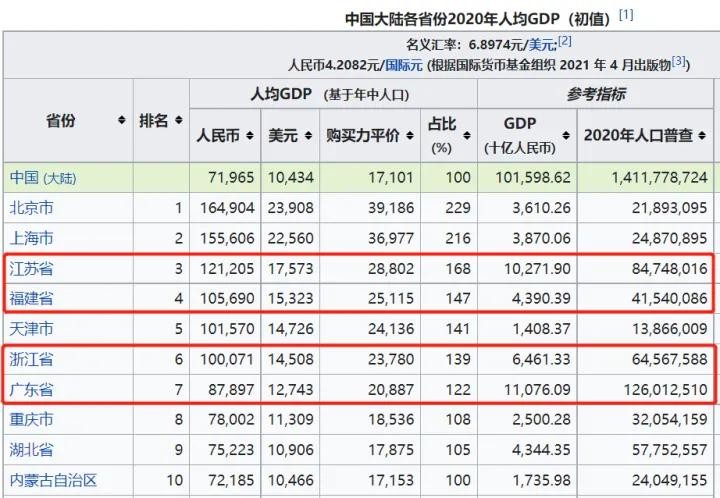Open the 北京市 link
The height and width of the screenshot is (498, 720).
click(32, 209)
